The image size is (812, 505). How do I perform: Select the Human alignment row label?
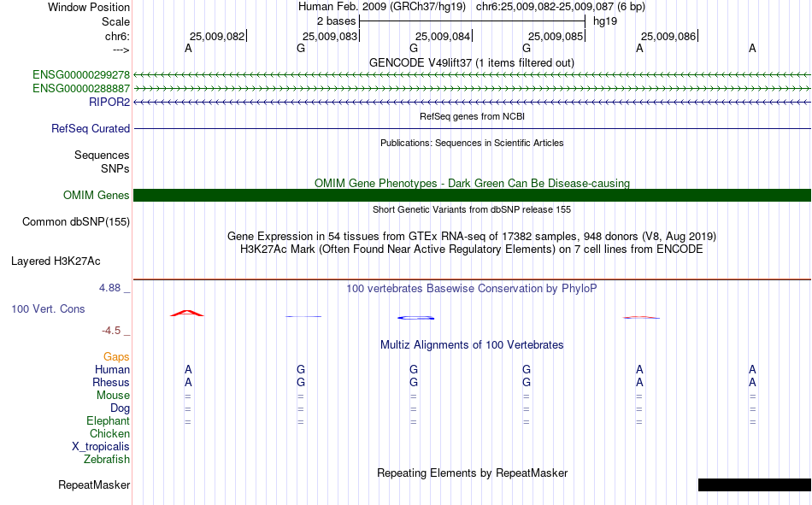click(x=112, y=369)
